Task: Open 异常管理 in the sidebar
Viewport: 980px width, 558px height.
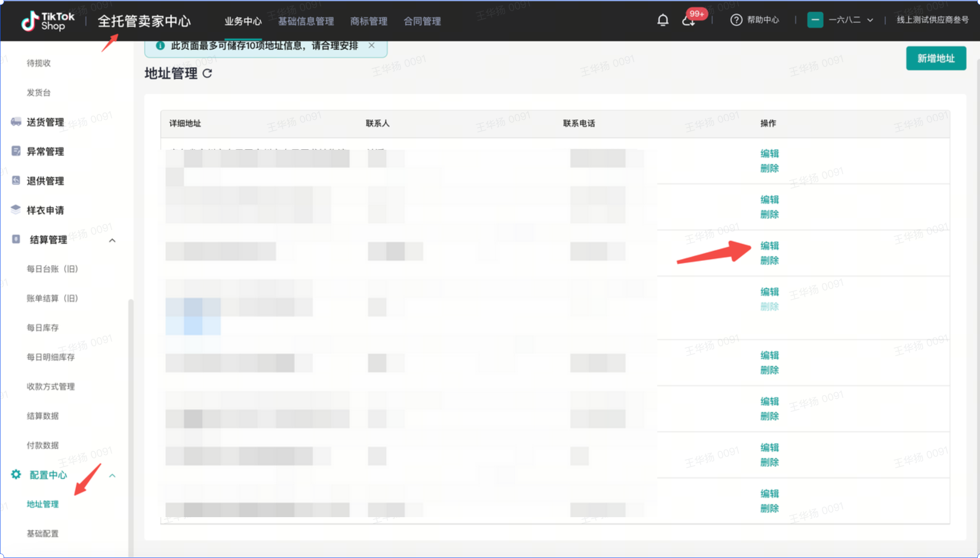Action: click(x=45, y=152)
